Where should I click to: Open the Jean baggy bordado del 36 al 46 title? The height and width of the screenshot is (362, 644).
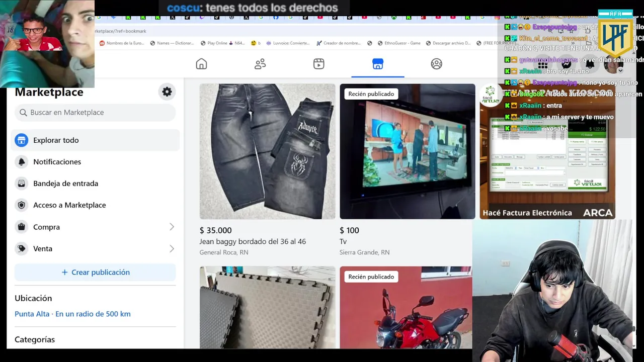[253, 241]
